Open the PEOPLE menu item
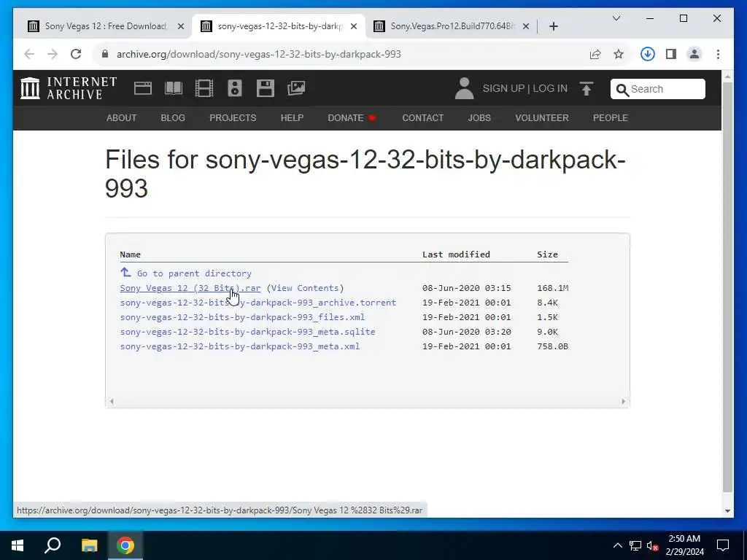The width and height of the screenshot is (747, 560). coord(611,117)
